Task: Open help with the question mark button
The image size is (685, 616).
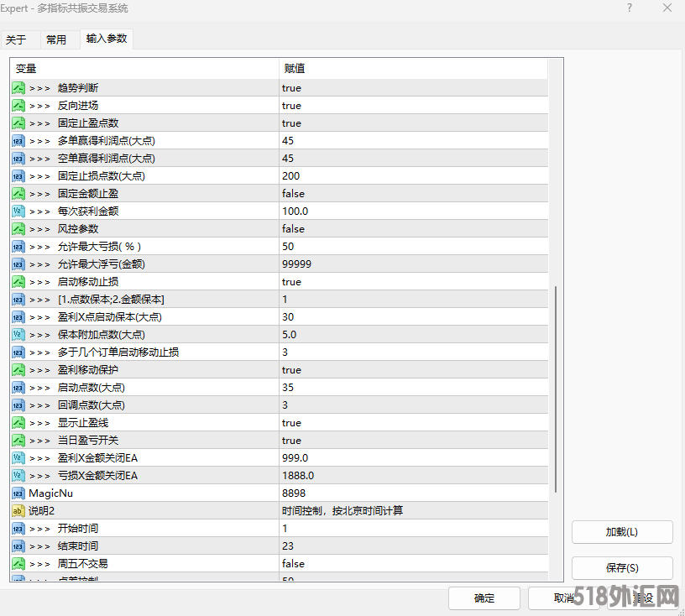Action: click(x=630, y=8)
